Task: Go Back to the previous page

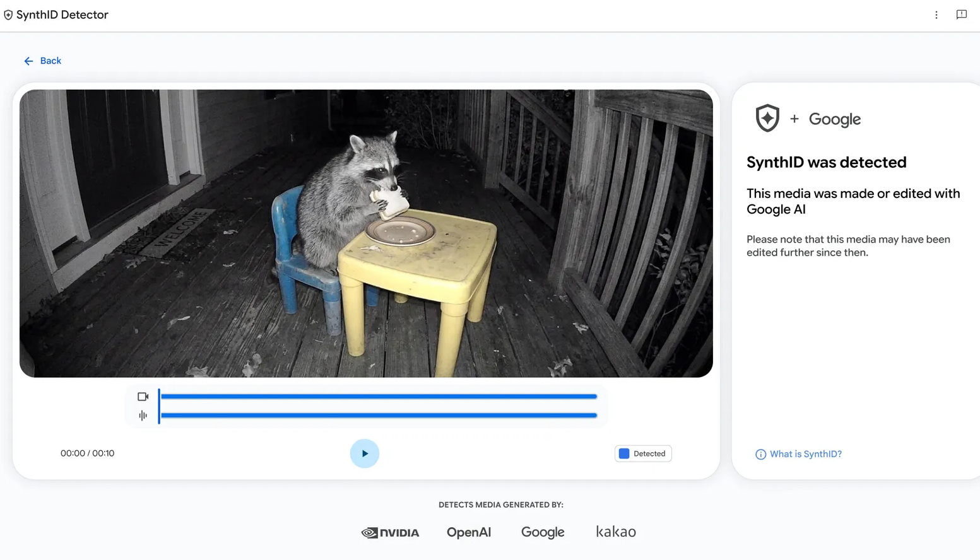Action: pos(43,61)
